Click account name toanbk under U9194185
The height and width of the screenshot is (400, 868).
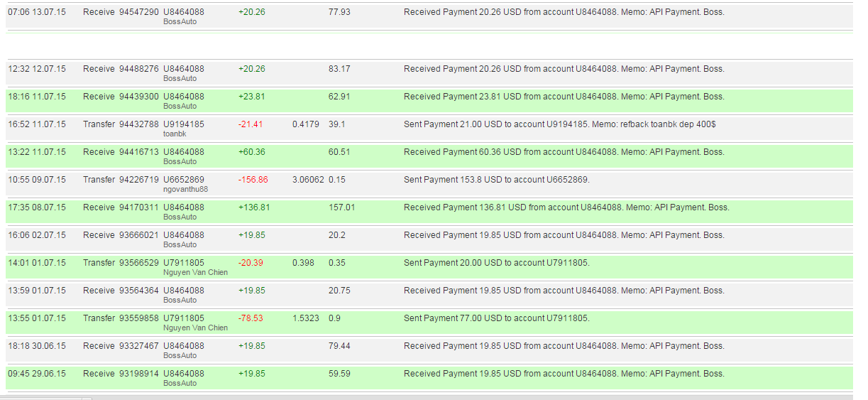tap(175, 134)
